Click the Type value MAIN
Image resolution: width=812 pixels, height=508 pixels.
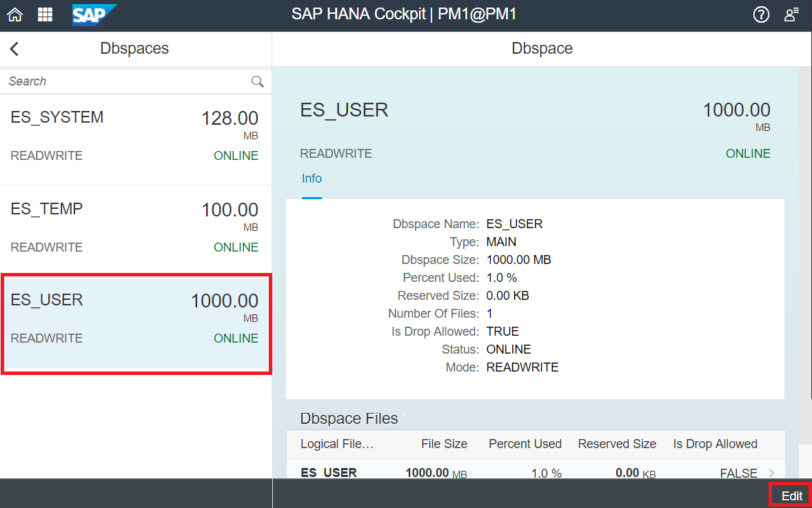(x=501, y=242)
